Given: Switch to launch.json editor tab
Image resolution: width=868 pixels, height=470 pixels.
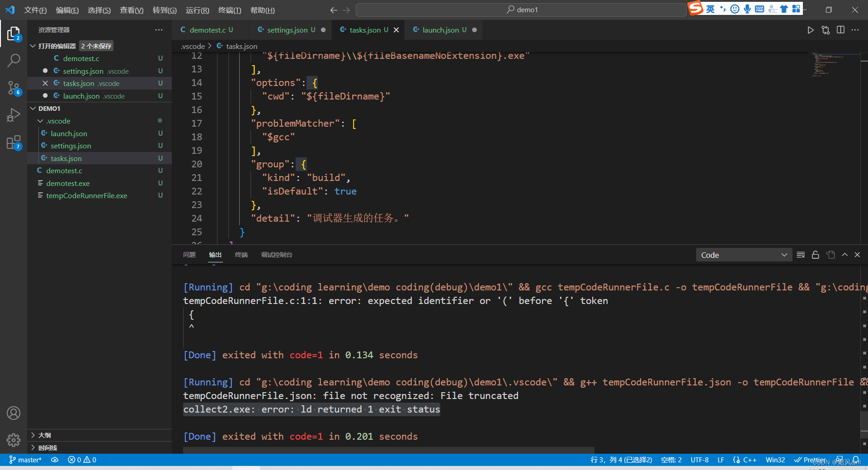Looking at the screenshot, I should click(x=444, y=30).
